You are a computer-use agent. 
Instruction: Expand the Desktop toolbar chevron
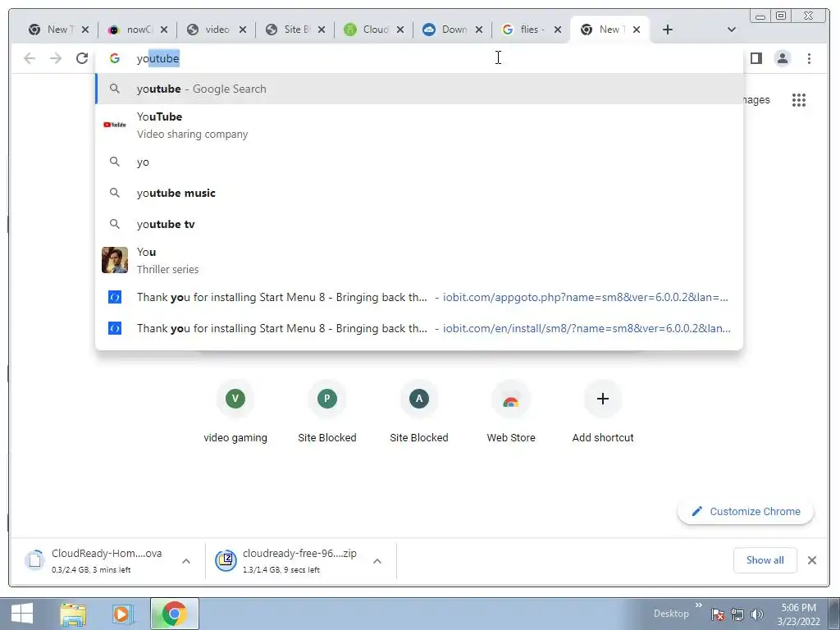click(x=699, y=605)
